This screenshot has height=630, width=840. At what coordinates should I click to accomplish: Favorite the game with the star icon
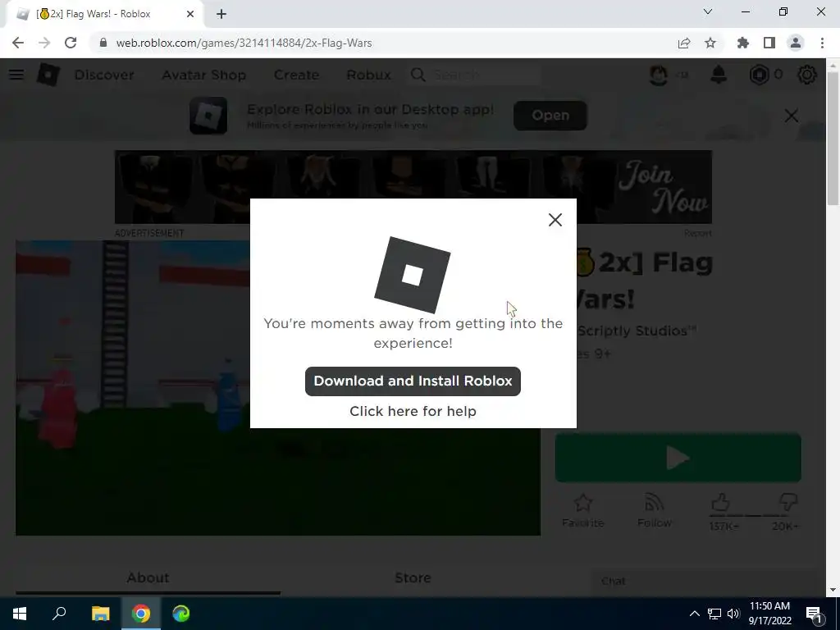[583, 503]
